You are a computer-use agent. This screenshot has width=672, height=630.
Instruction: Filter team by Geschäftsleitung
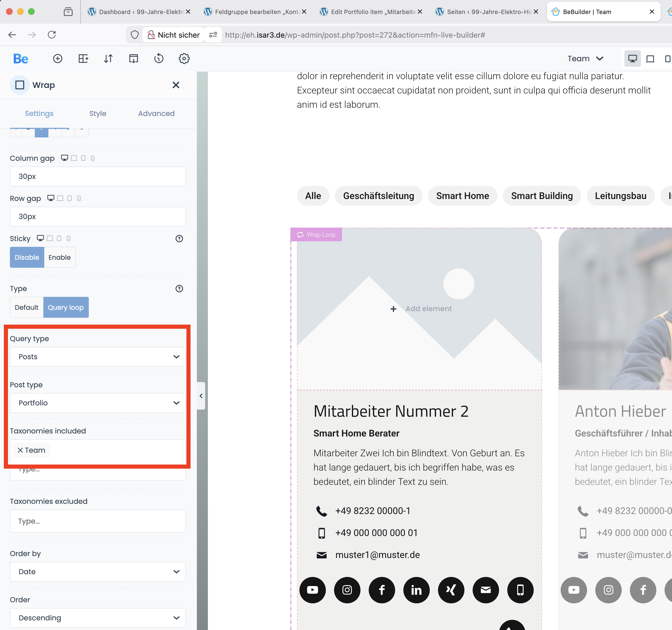click(378, 196)
